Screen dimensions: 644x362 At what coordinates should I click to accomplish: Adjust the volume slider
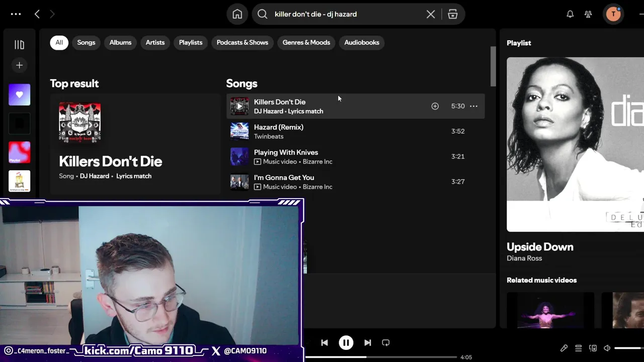tap(629, 348)
